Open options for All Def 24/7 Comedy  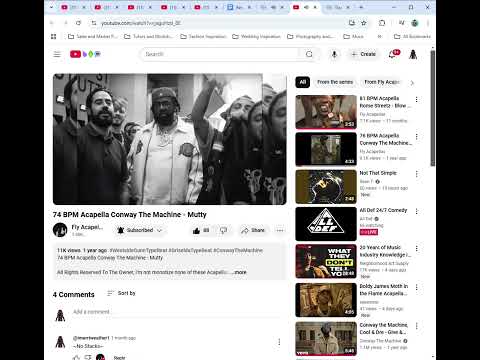click(416, 211)
